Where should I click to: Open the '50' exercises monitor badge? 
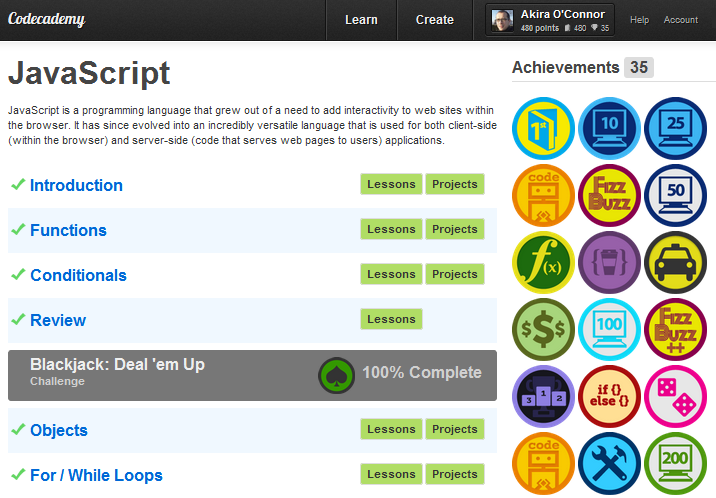pos(675,195)
